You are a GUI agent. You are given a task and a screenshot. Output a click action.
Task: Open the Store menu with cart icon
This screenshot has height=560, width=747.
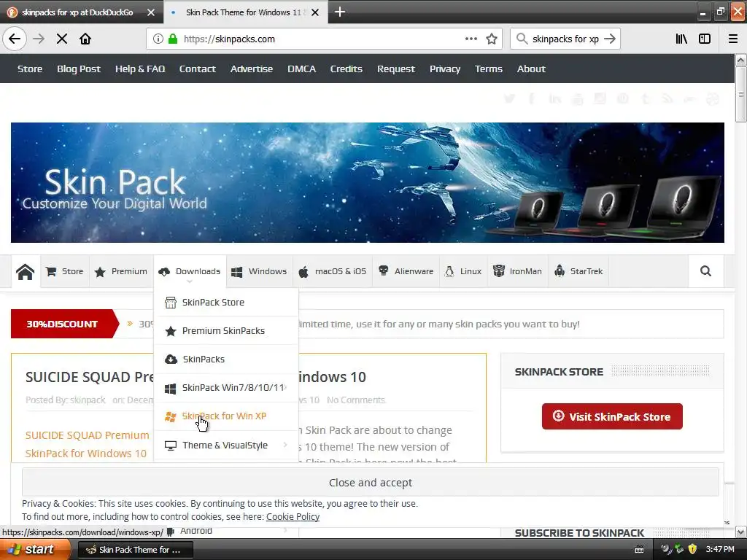coord(65,271)
